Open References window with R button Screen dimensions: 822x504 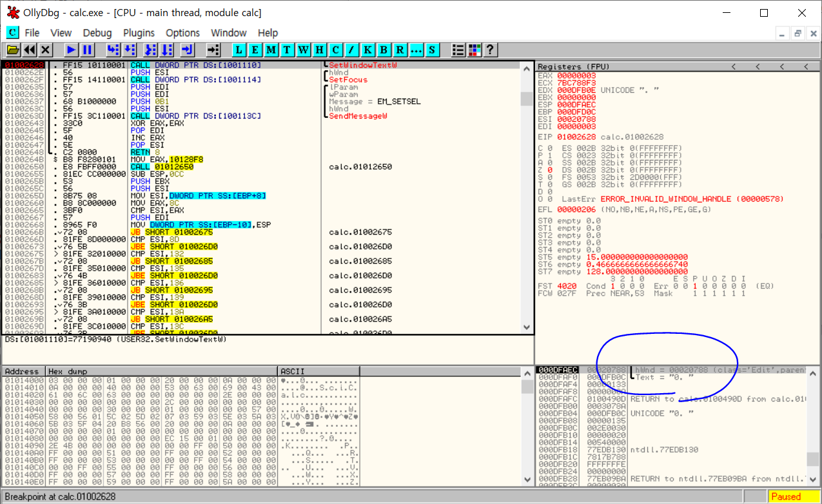pyautogui.click(x=400, y=50)
